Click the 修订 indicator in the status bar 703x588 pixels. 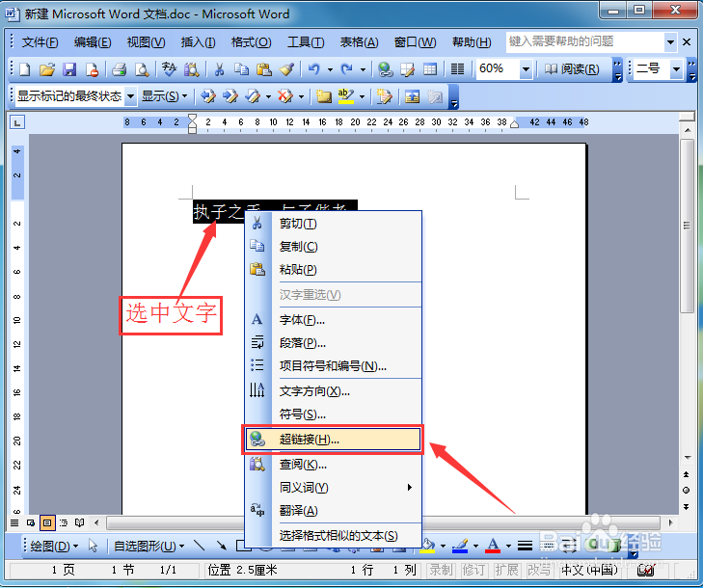pos(473,570)
